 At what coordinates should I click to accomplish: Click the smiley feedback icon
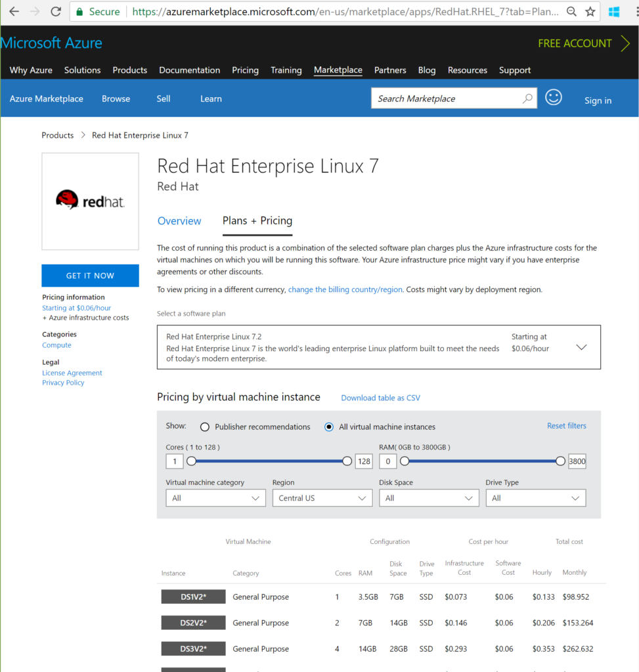point(553,97)
